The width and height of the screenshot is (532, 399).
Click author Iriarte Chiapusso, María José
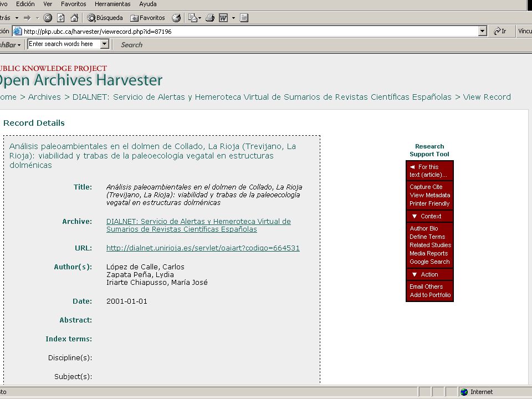pos(157,283)
